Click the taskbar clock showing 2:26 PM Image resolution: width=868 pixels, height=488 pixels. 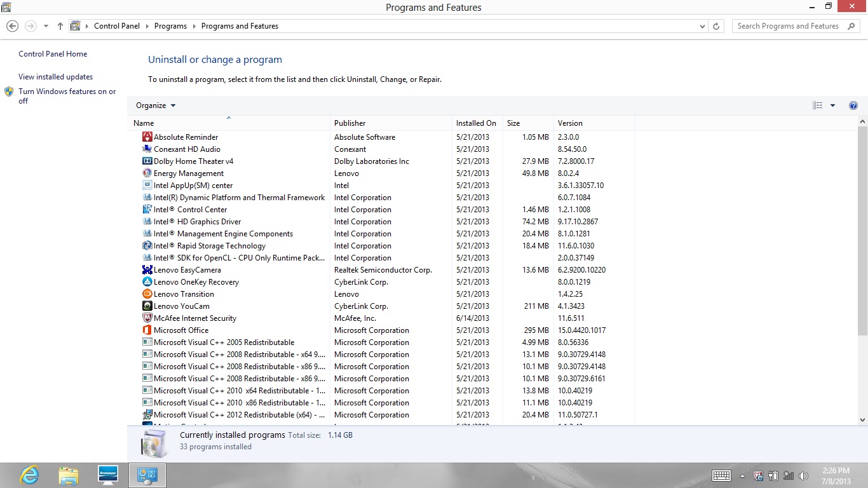[x=836, y=476]
